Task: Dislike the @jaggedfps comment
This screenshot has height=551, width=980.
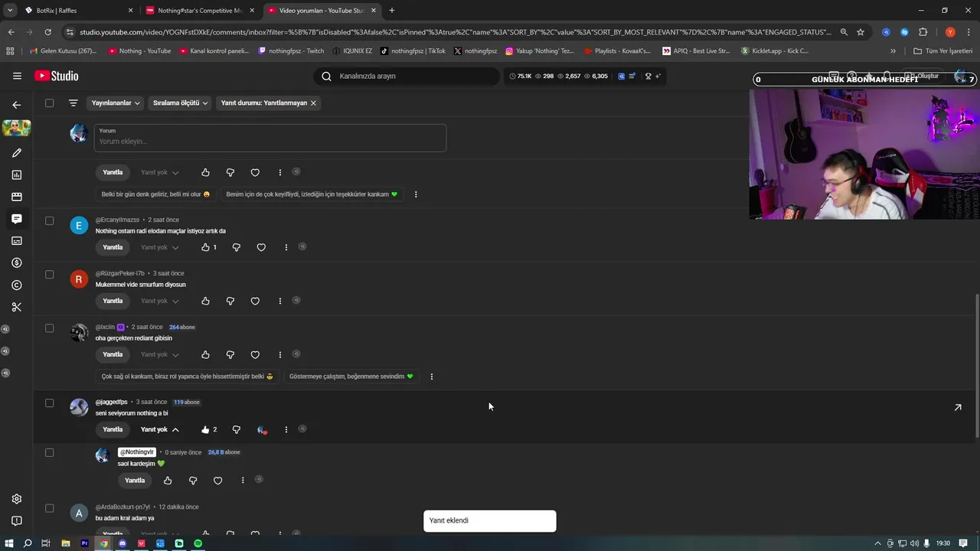Action: pos(236,429)
